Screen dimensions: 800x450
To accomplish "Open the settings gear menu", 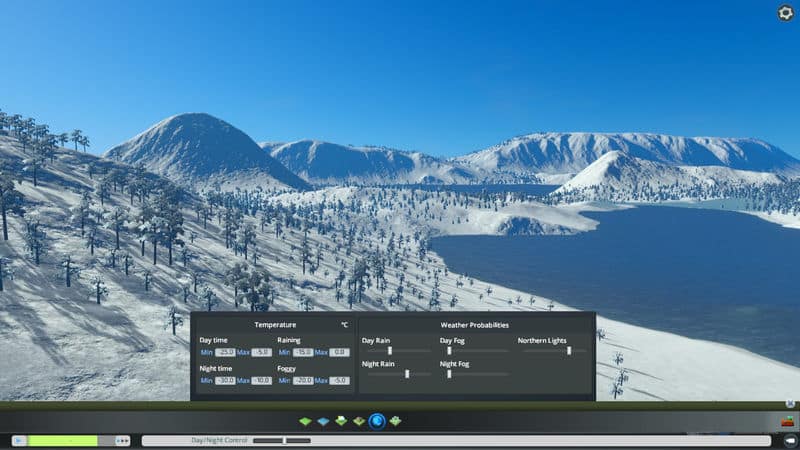I will [786, 13].
